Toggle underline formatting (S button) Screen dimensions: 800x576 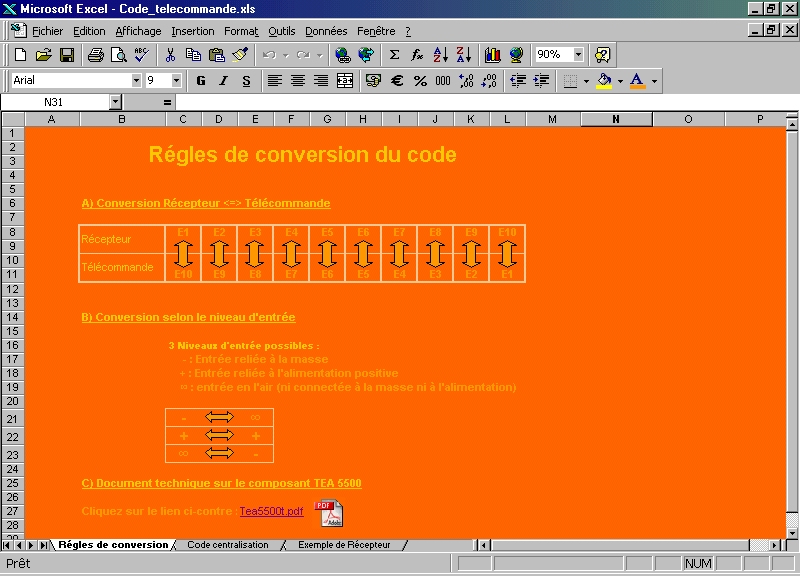pyautogui.click(x=246, y=81)
